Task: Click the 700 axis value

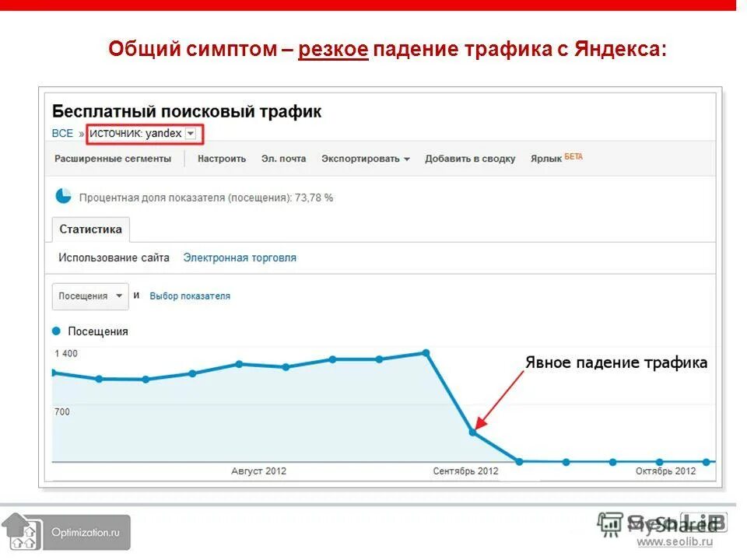Action: point(62,411)
